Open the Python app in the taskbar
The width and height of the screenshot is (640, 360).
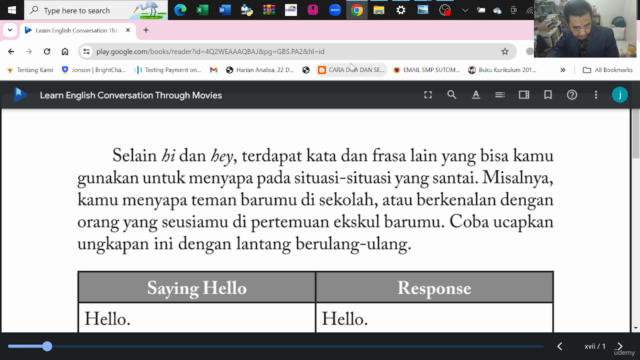247,10
